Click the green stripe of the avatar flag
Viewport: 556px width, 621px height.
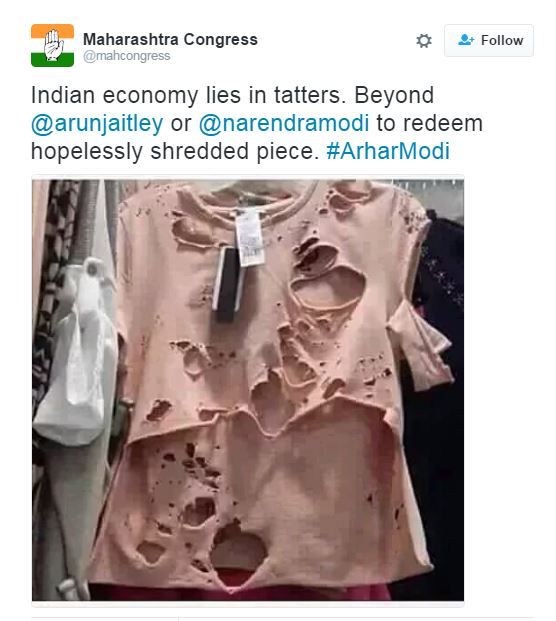(52, 60)
